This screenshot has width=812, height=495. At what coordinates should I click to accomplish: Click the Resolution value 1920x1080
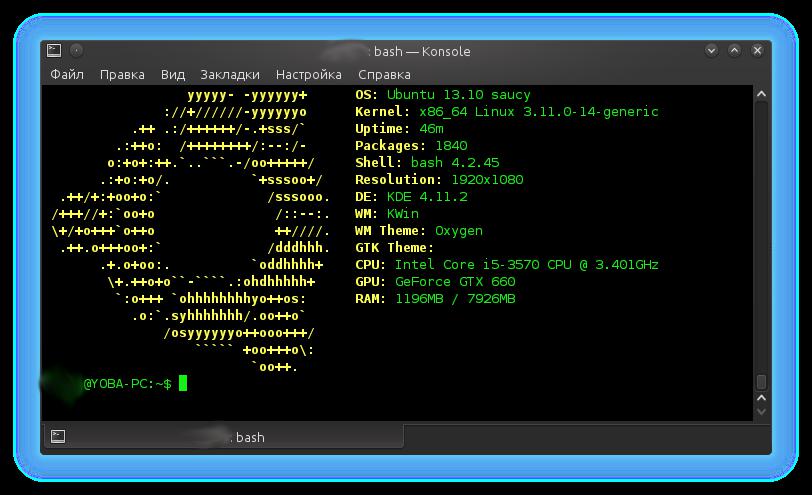coord(487,180)
